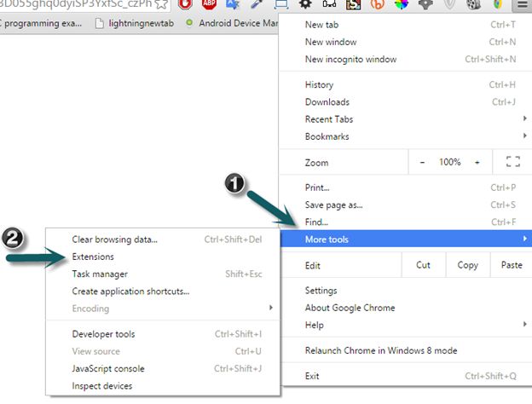Toggle fullscreen mode icon in Zoom row
This screenshot has width=532, height=404.
click(513, 161)
